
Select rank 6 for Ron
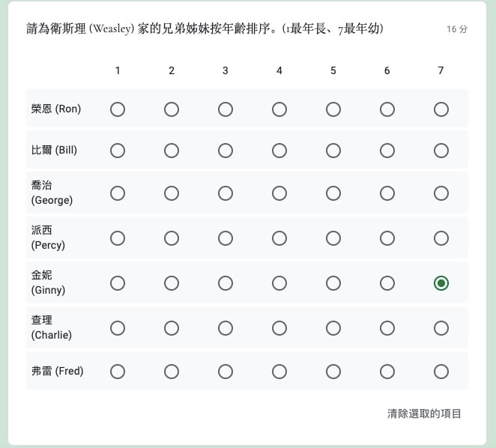click(387, 109)
